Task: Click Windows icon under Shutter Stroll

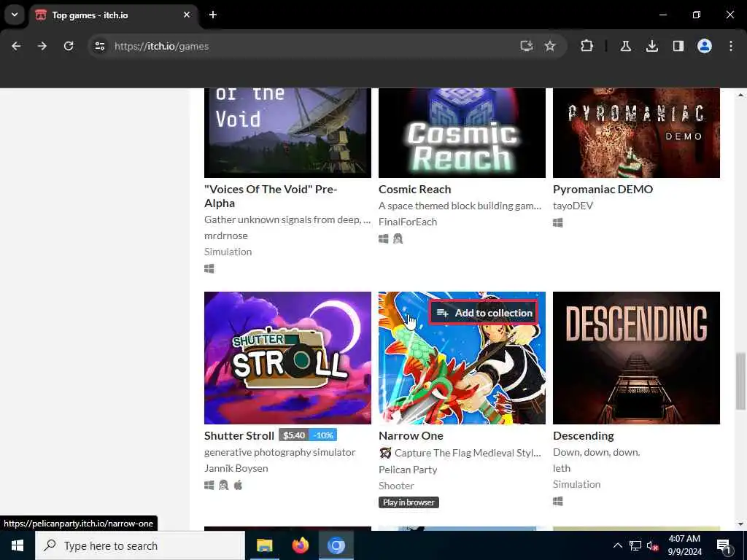Action: point(209,485)
